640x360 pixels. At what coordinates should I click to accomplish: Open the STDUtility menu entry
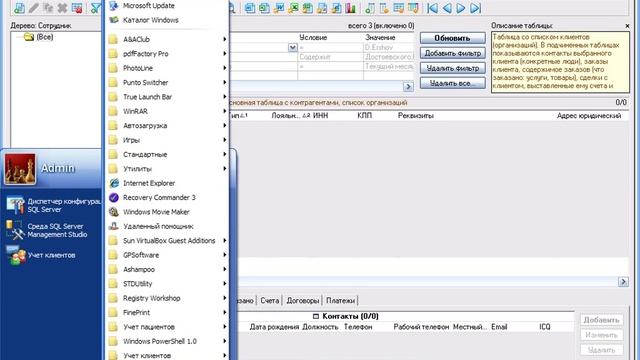click(167, 284)
